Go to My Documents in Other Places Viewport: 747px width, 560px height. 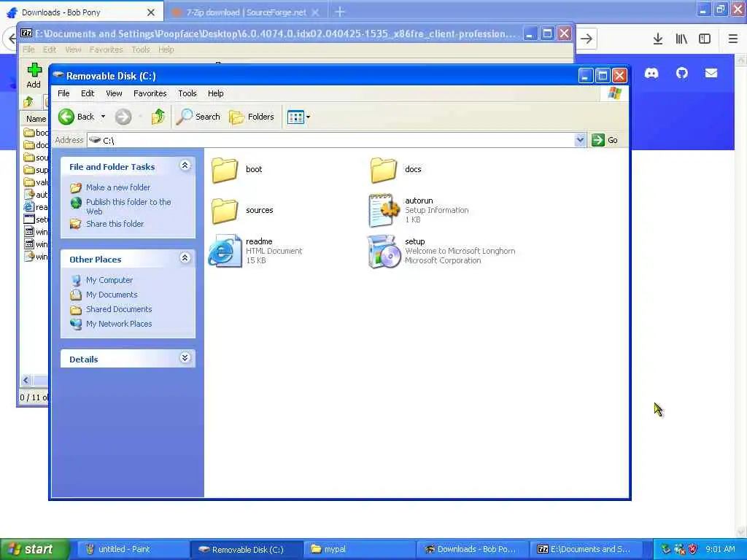pyautogui.click(x=112, y=295)
